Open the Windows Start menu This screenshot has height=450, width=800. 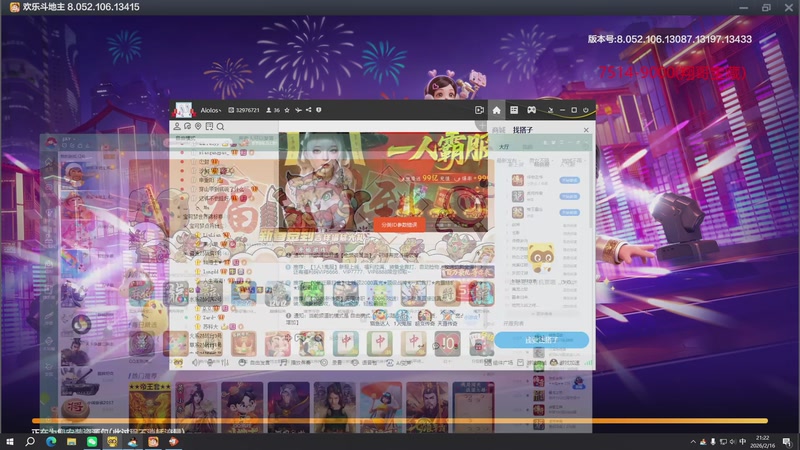[x=9, y=442]
